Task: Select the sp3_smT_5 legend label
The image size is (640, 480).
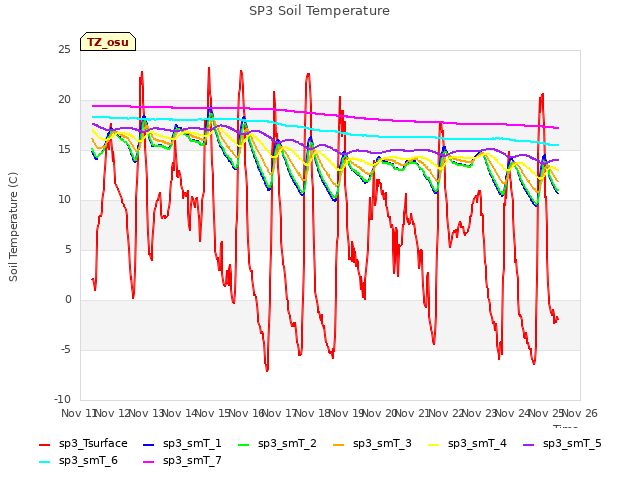Action: coord(572,443)
